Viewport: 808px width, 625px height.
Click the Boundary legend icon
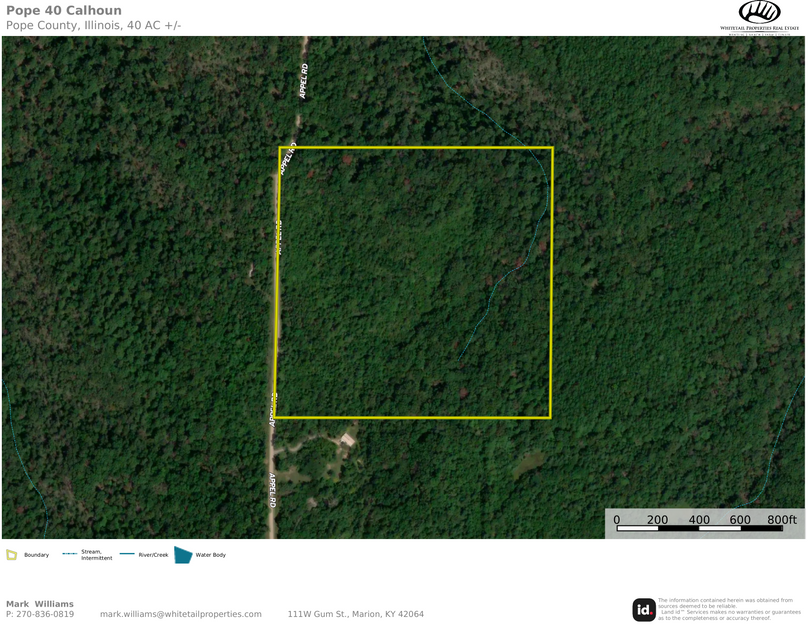11,554
